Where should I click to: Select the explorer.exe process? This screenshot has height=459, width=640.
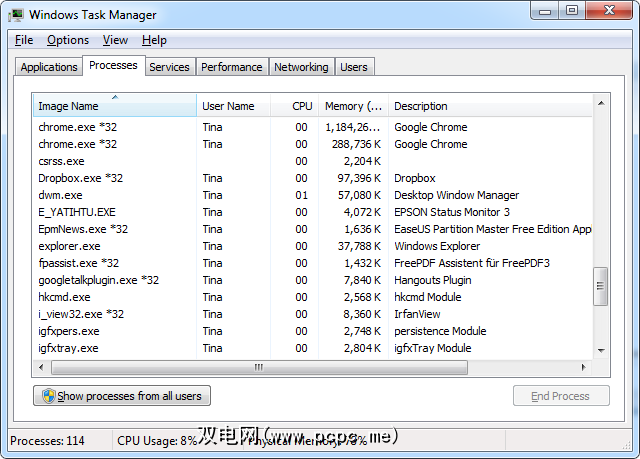click(312, 246)
